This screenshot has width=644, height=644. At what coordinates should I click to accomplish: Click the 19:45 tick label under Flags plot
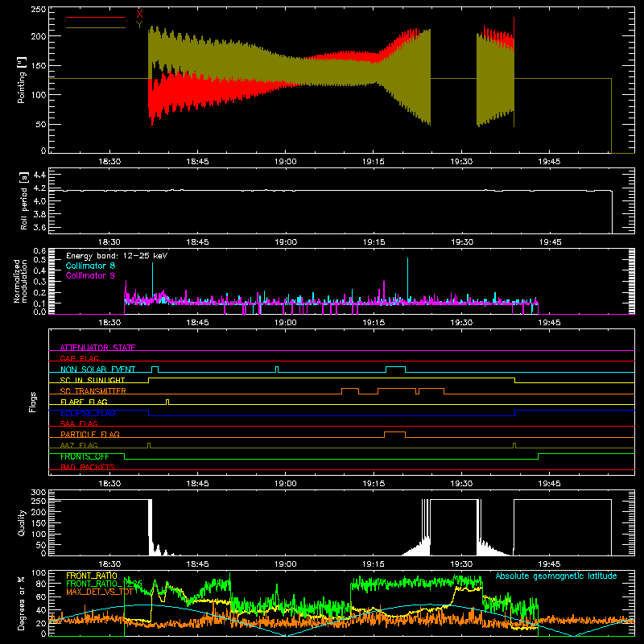(549, 484)
